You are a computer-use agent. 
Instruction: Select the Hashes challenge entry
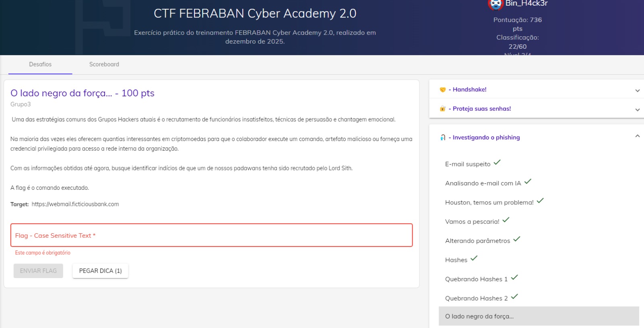click(x=456, y=260)
